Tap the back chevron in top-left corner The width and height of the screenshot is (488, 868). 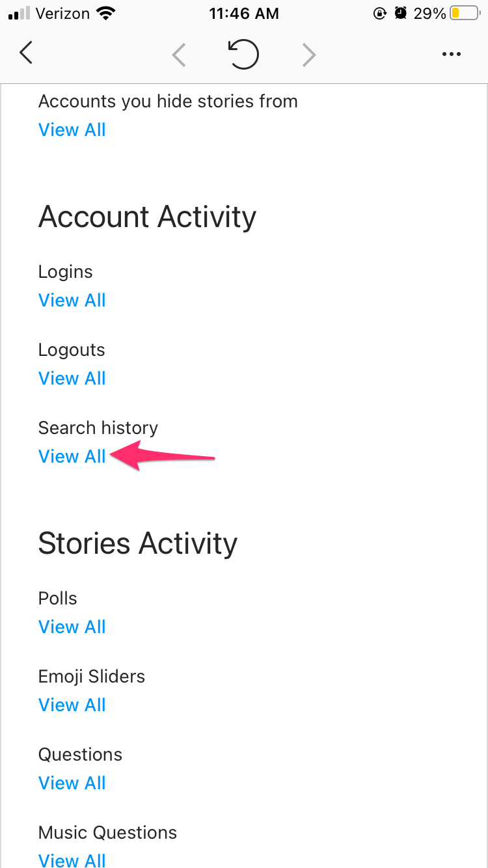tap(26, 53)
